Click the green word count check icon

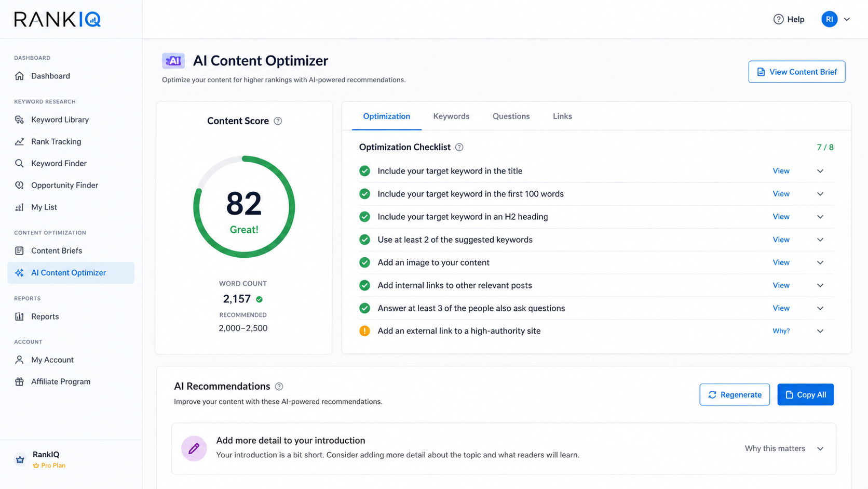pyautogui.click(x=259, y=299)
